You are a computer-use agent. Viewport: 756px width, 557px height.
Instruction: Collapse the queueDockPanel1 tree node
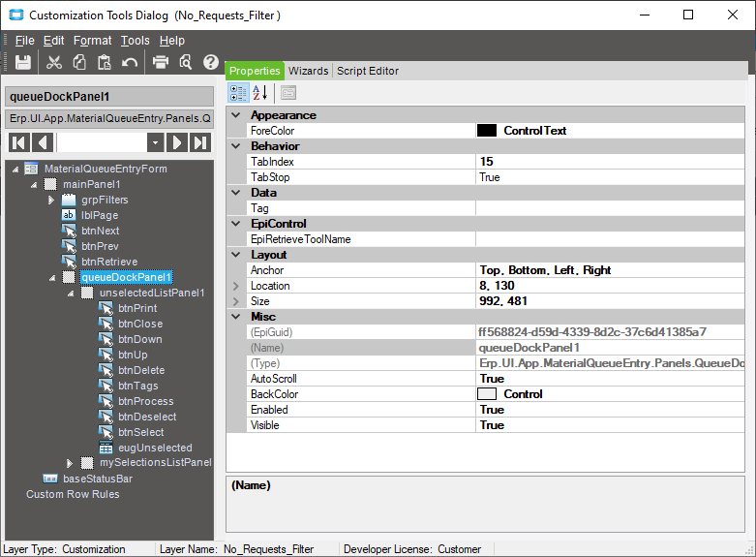coord(52,278)
